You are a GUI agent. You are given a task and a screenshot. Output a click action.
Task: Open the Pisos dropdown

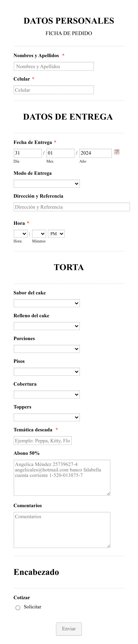[x=47, y=372]
